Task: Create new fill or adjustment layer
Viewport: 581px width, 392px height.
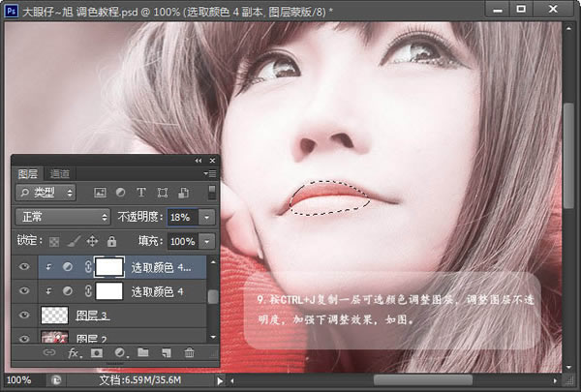Action: pyautogui.click(x=120, y=353)
